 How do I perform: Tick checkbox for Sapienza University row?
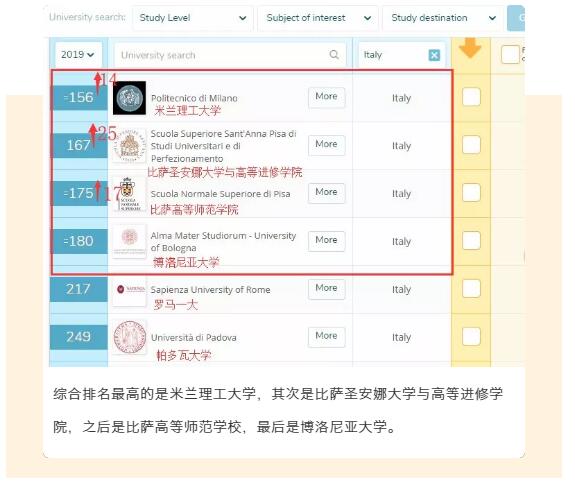click(471, 289)
